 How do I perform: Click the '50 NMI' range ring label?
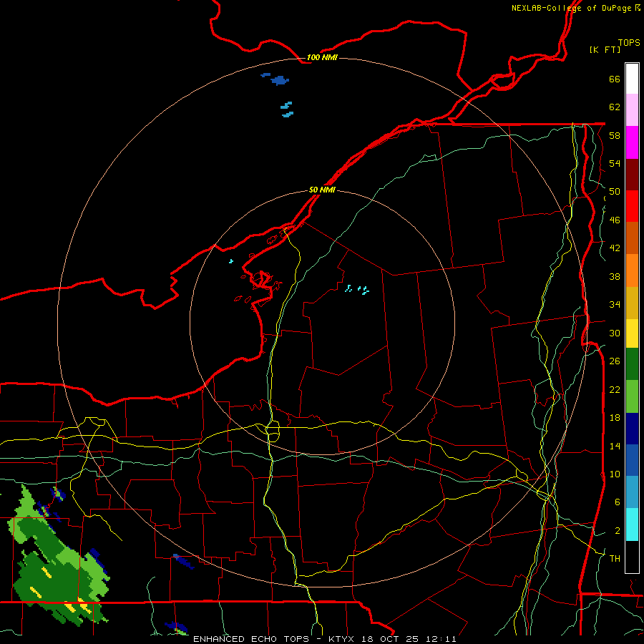coord(322,190)
